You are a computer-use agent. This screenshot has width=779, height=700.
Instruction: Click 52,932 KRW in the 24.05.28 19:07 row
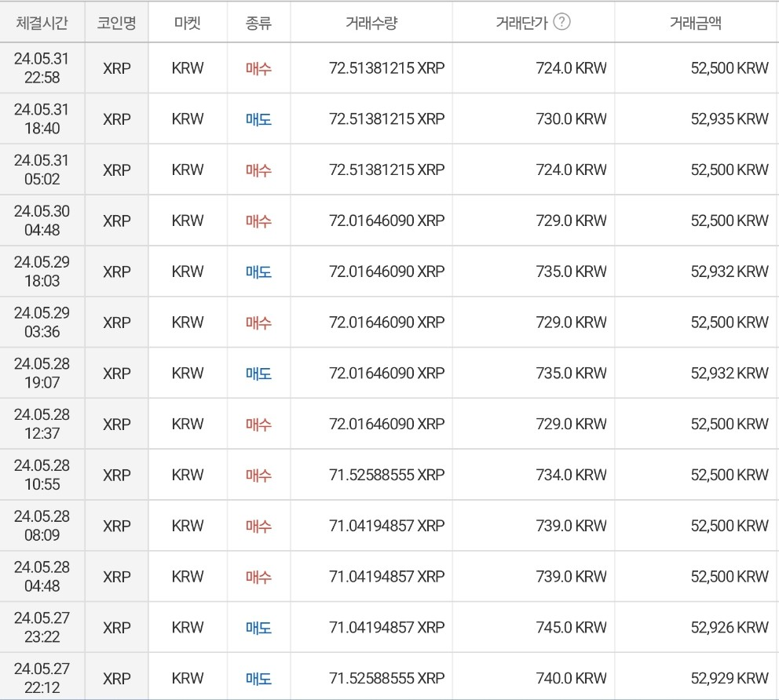coord(730,374)
